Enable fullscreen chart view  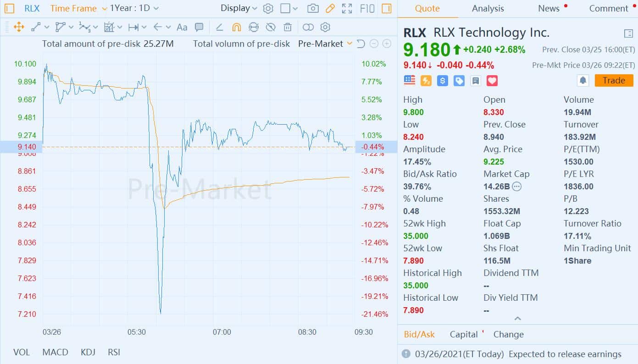coord(347,9)
